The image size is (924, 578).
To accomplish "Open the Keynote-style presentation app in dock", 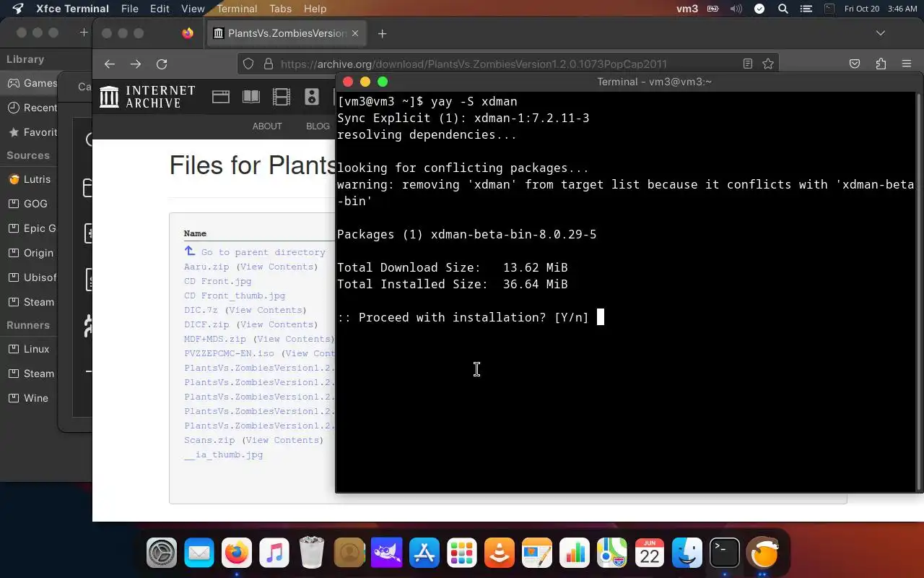I will [x=537, y=554].
